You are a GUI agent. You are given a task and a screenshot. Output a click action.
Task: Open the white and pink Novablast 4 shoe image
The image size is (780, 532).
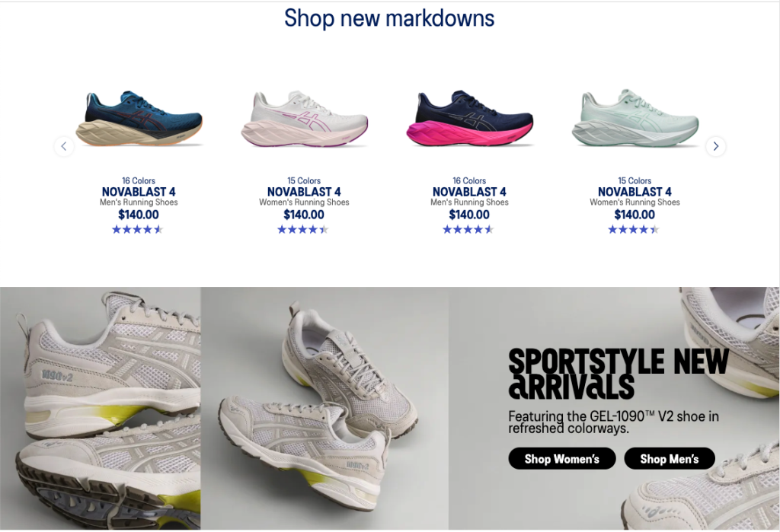click(x=304, y=118)
